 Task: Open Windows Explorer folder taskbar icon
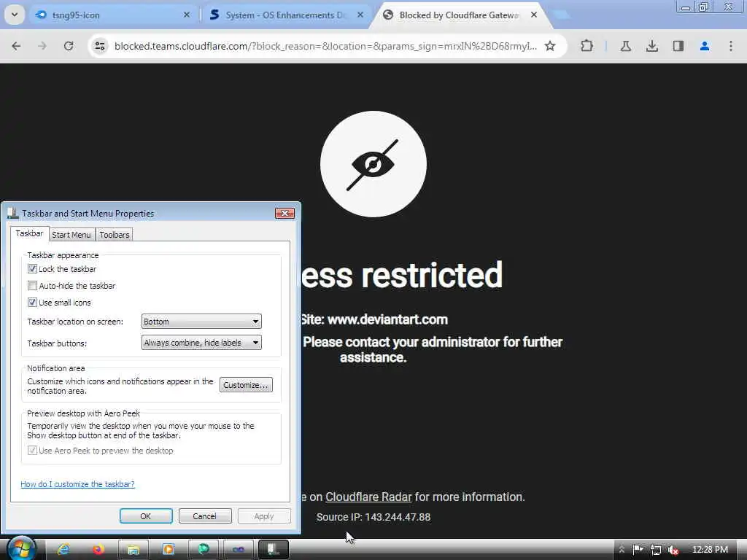coord(133,550)
